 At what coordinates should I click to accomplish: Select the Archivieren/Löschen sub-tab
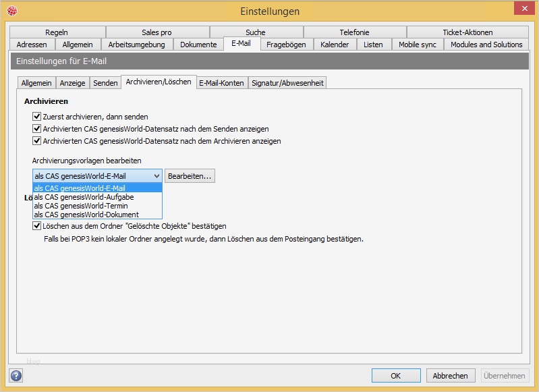click(159, 82)
